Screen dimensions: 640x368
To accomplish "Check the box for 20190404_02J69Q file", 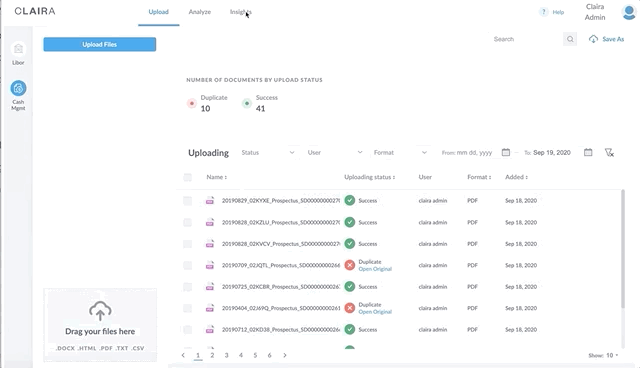I will [188, 308].
